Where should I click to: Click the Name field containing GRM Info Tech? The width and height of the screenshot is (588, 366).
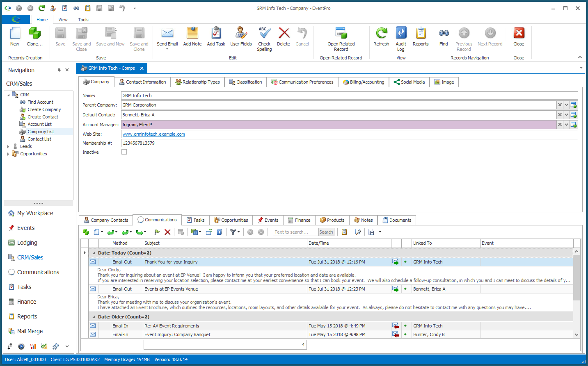[349, 95]
